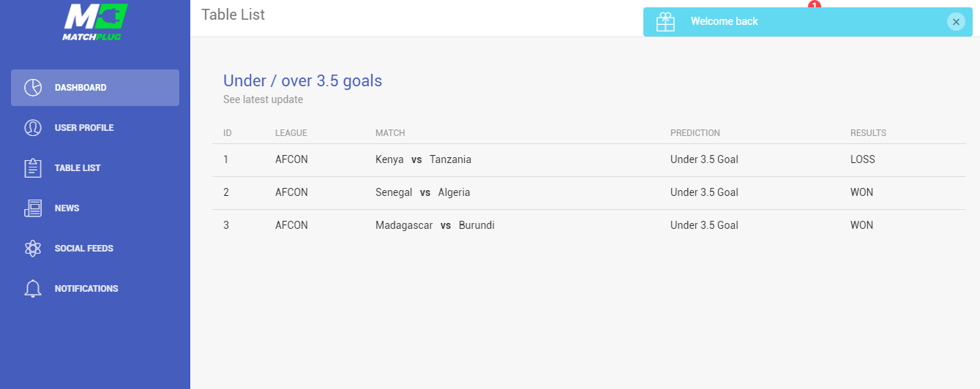Screen dimensions: 980x389
Task: Dismiss the Welcome back notification
Action: 956,22
